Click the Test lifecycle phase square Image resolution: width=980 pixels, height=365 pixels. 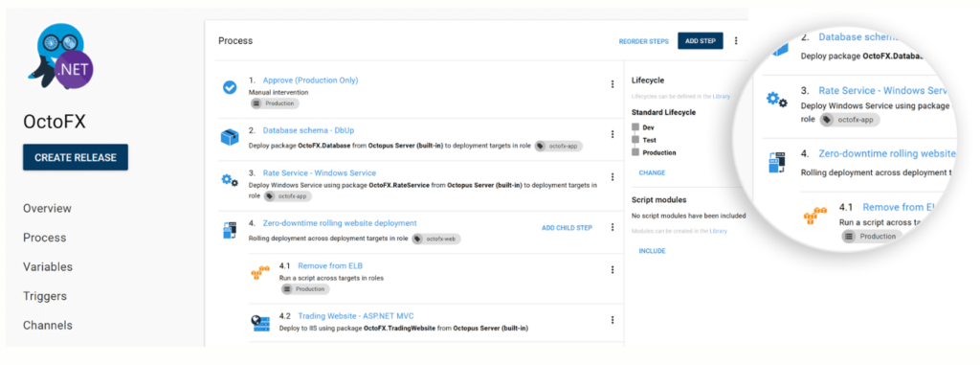[x=635, y=140]
